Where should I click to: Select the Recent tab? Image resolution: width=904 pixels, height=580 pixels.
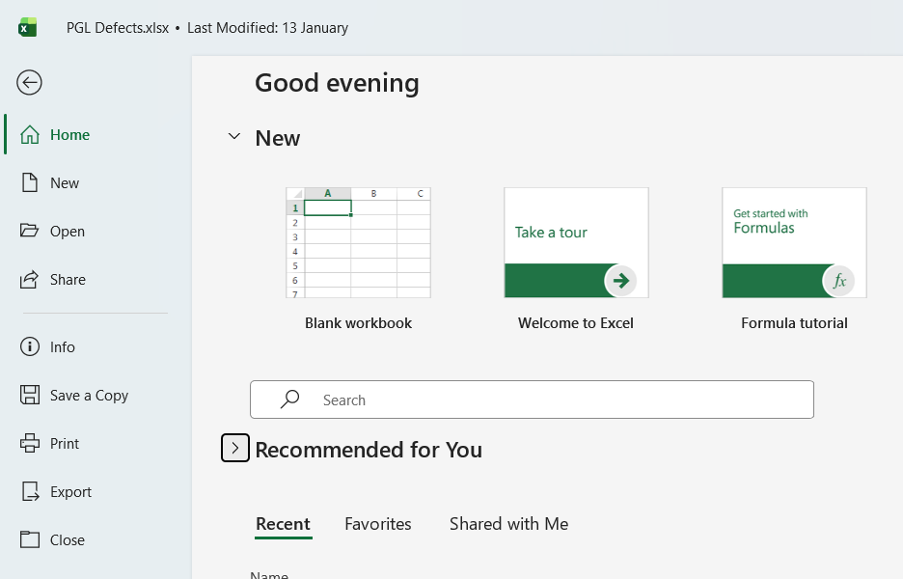click(x=283, y=523)
